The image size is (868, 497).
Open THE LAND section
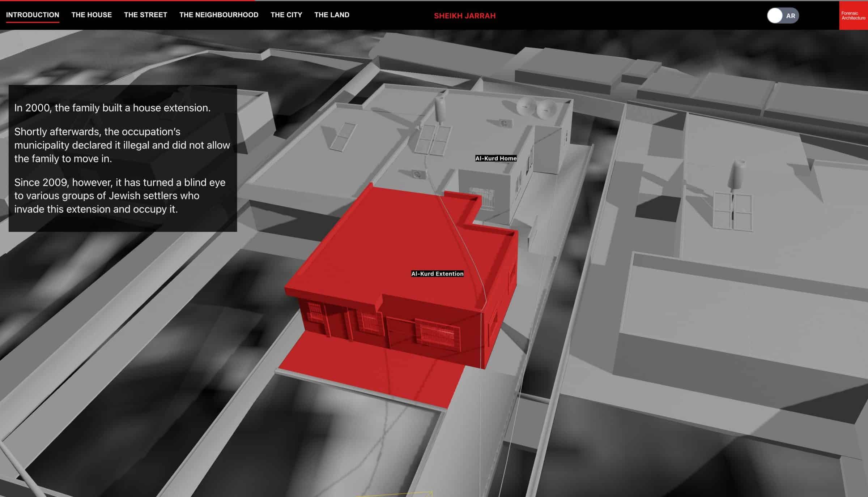pyautogui.click(x=332, y=15)
